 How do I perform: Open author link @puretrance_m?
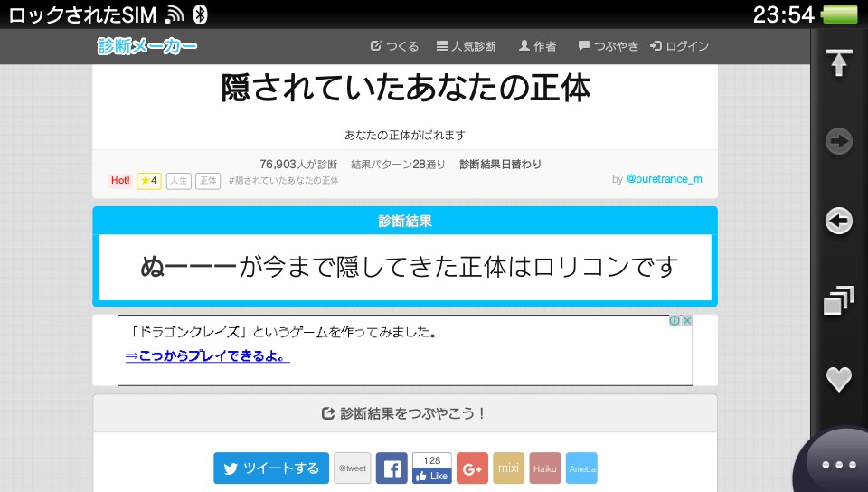click(665, 179)
